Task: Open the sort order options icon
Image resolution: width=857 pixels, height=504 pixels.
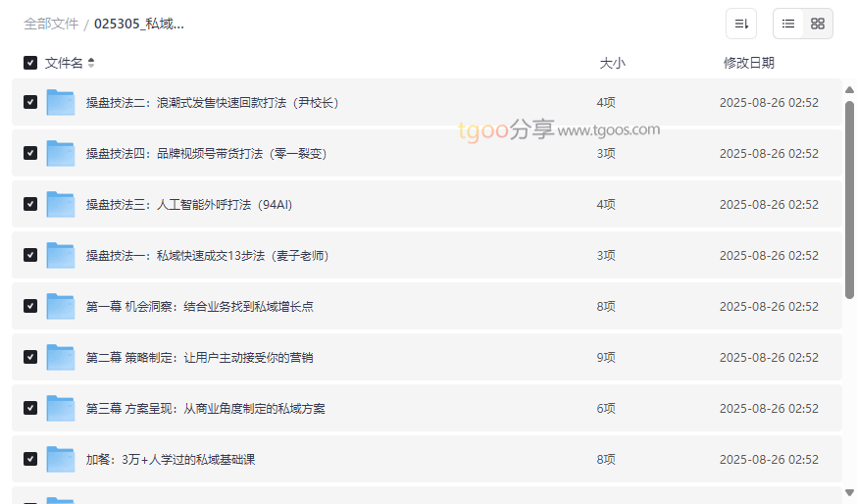Action: tap(741, 24)
